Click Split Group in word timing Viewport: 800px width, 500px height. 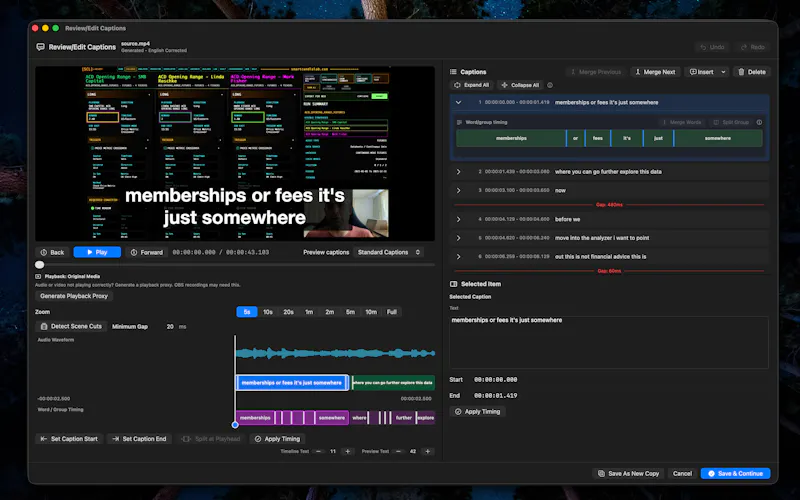731,122
